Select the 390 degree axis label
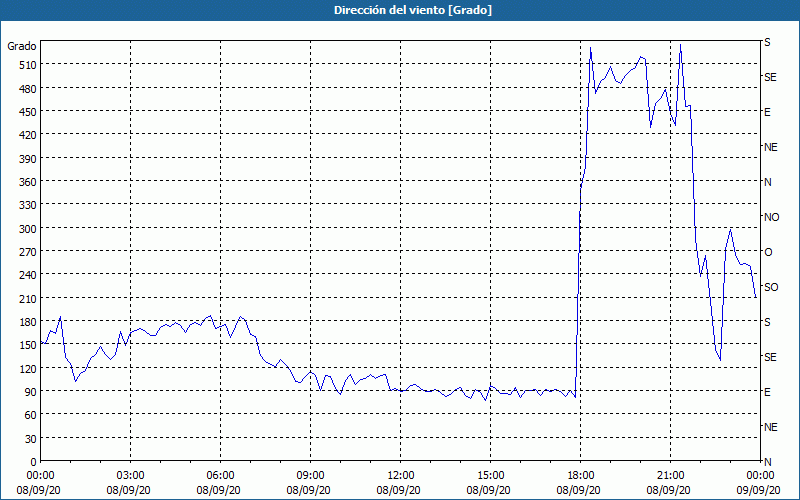Viewport: 800px width, 500px height. tap(28, 159)
